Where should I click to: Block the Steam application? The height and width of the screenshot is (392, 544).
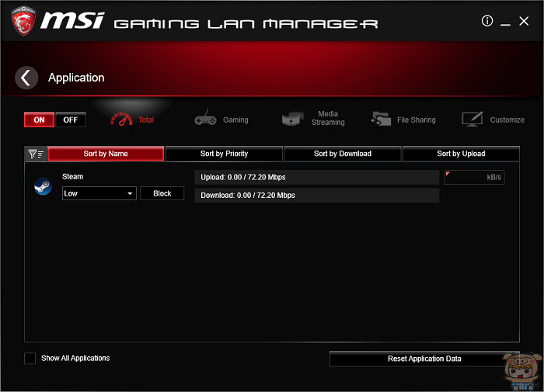(162, 193)
